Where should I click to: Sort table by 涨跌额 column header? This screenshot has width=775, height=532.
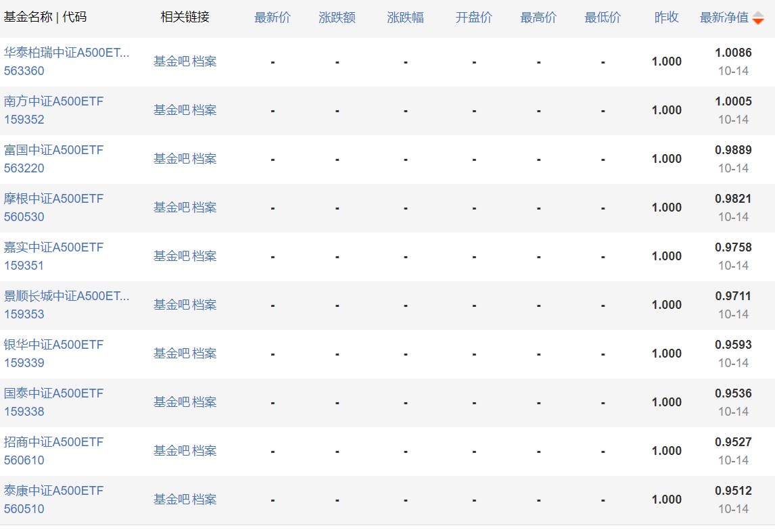(x=337, y=18)
